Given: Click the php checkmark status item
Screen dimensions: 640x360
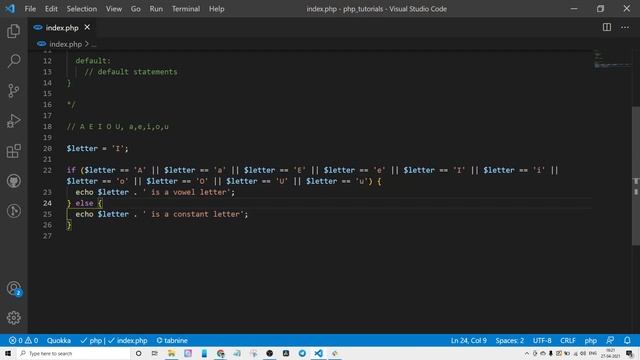Looking at the screenshot, I should 91,340.
